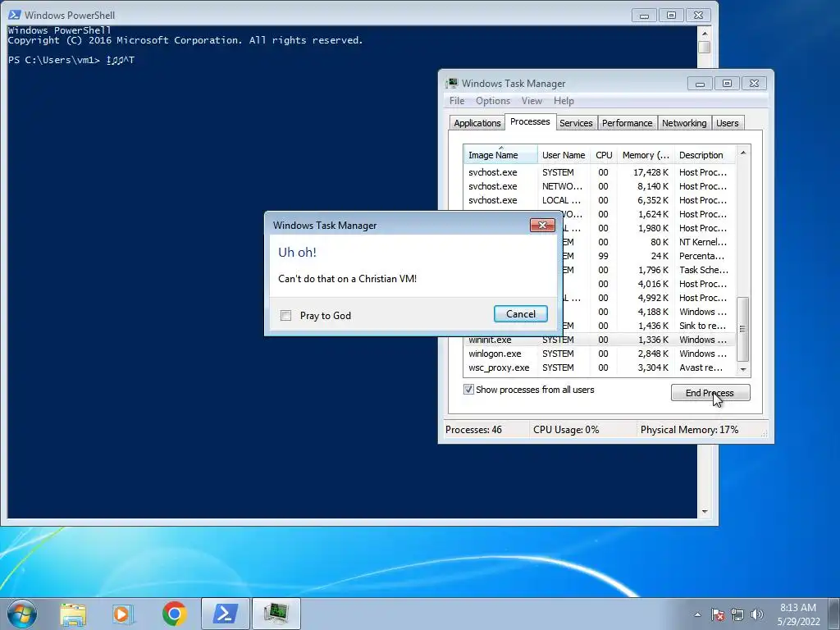Sort by User Name column header
This screenshot has width=840, height=630.
564,155
